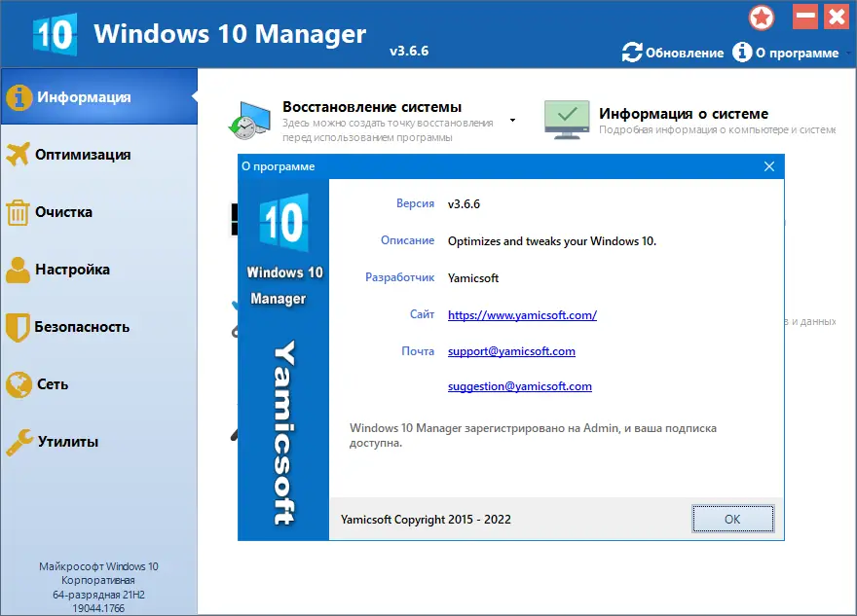Image resolution: width=857 pixels, height=616 pixels.
Task: Open Восстановление системы tool title
Action: tap(372, 107)
